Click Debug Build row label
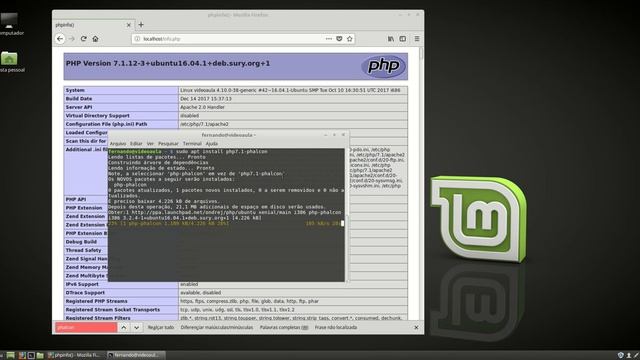Screen dimensions: 640x360 [81, 242]
